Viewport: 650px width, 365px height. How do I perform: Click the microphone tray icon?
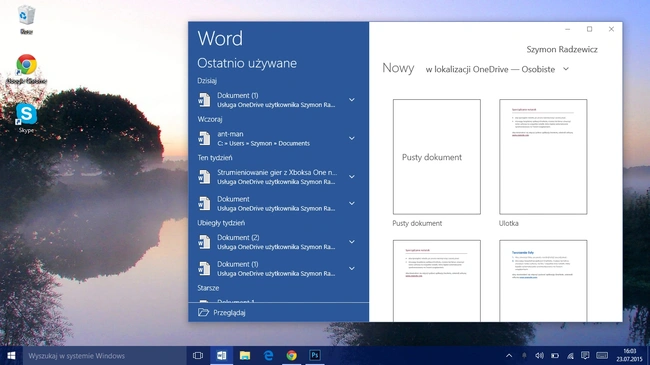pos(524,355)
